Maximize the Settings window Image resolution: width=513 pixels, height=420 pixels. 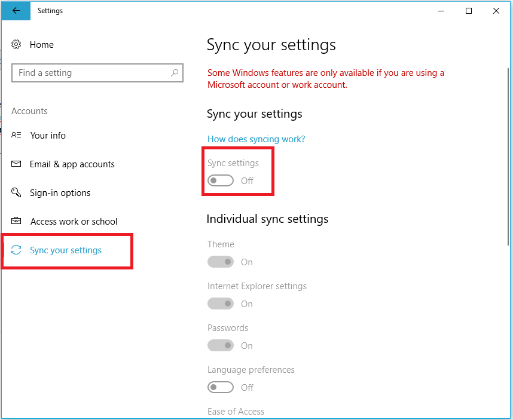pos(469,11)
